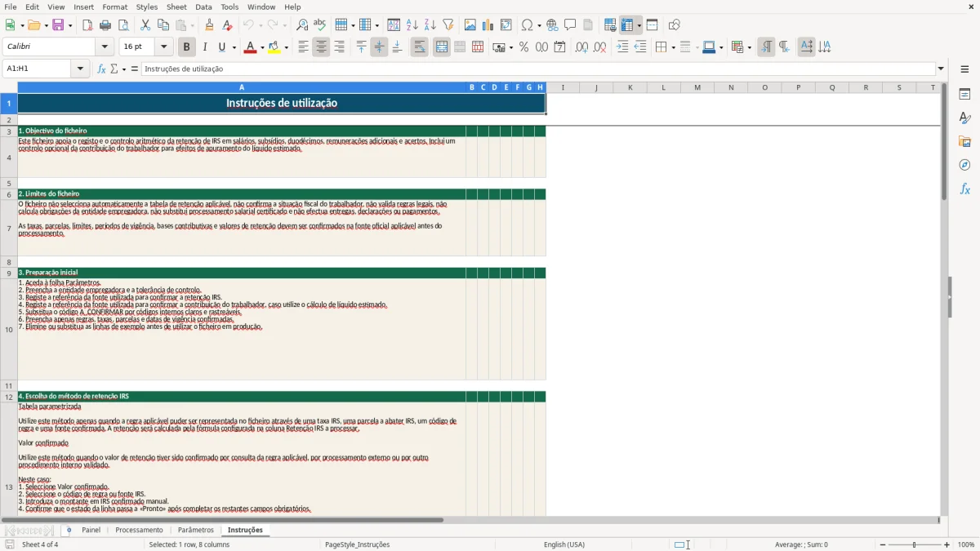
Task: Click the Insert Hyperlink icon
Action: (552, 25)
